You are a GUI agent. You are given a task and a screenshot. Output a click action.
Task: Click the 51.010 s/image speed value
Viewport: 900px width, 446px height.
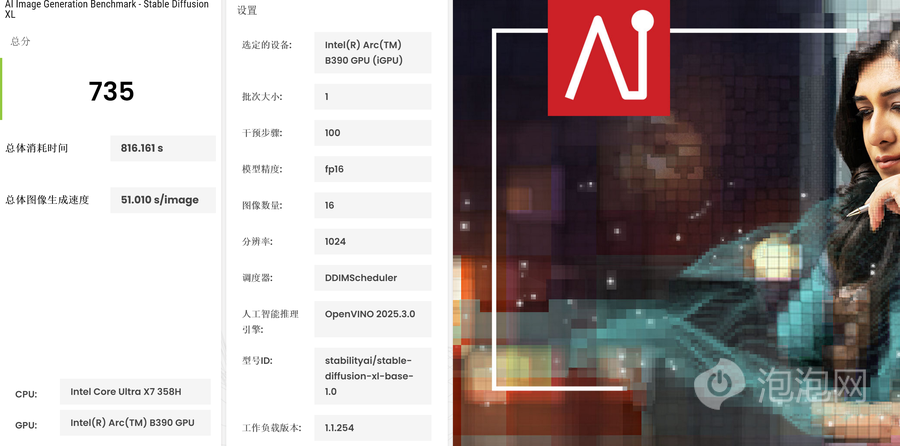[x=162, y=200]
